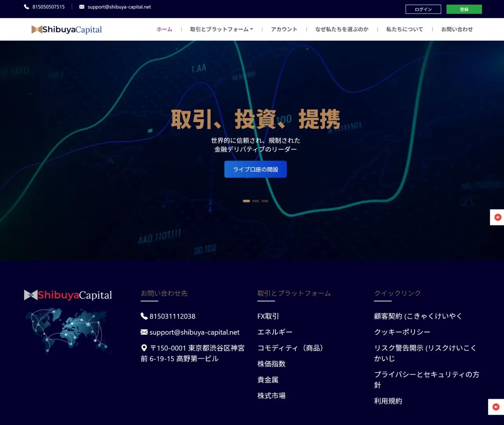Click the red chat widget at bottom right
Viewport: 504px width, 425px height.
click(x=496, y=407)
